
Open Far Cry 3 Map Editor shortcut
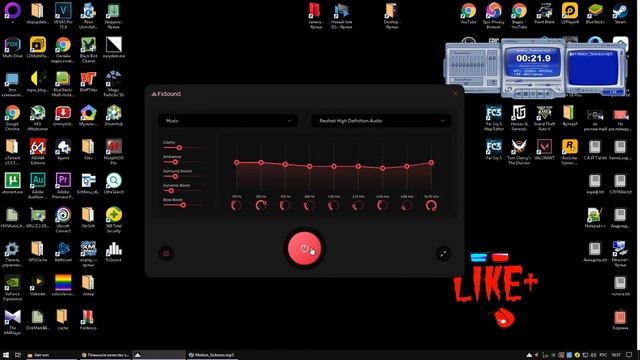coord(493,118)
